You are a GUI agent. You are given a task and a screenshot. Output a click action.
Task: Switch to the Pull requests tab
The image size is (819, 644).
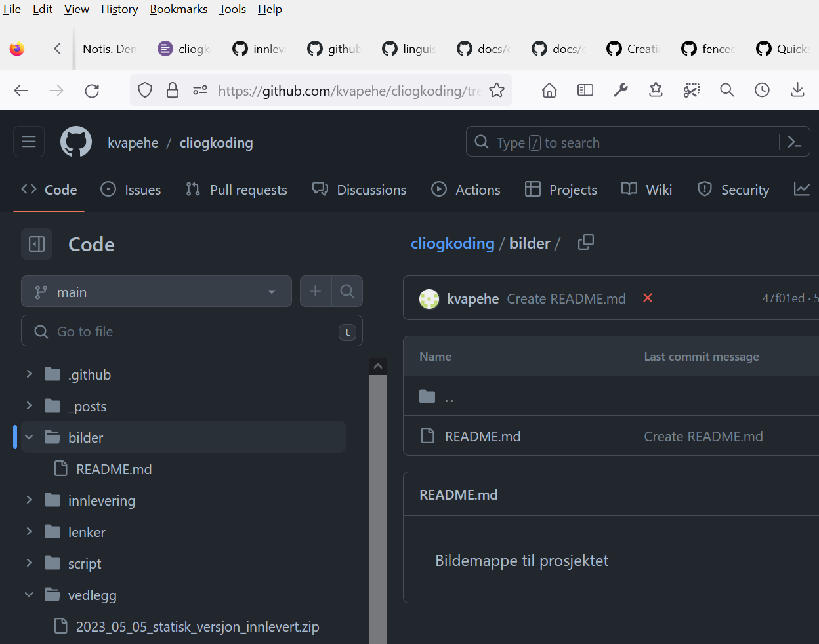236,190
